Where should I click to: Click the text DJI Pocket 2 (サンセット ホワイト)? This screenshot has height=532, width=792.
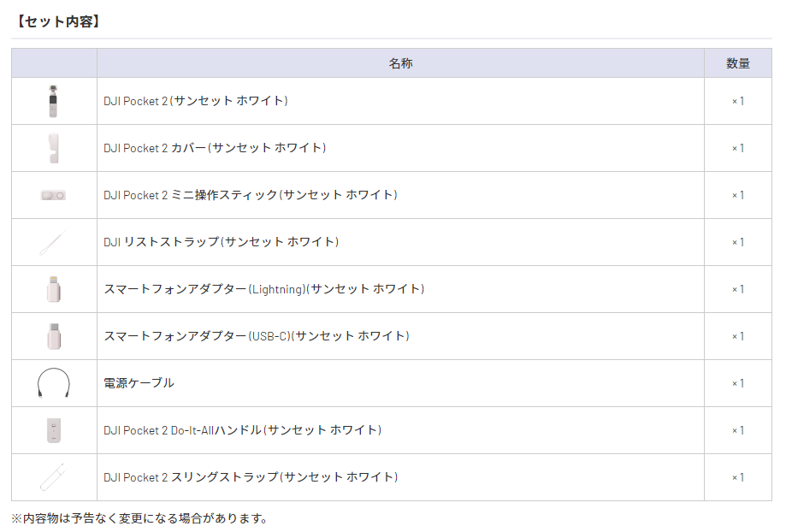pyautogui.click(x=196, y=101)
